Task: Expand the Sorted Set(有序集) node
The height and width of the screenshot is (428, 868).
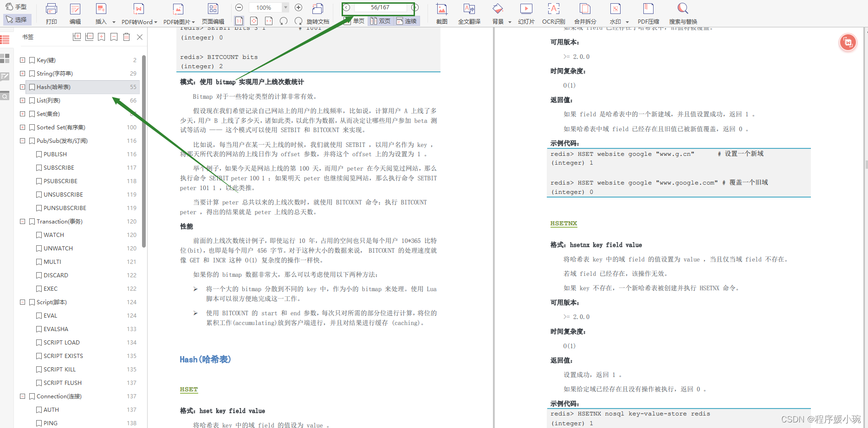Action: point(22,128)
